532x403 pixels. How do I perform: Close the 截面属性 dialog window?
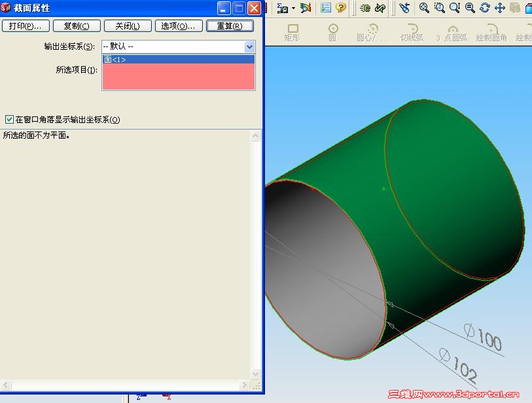point(254,8)
